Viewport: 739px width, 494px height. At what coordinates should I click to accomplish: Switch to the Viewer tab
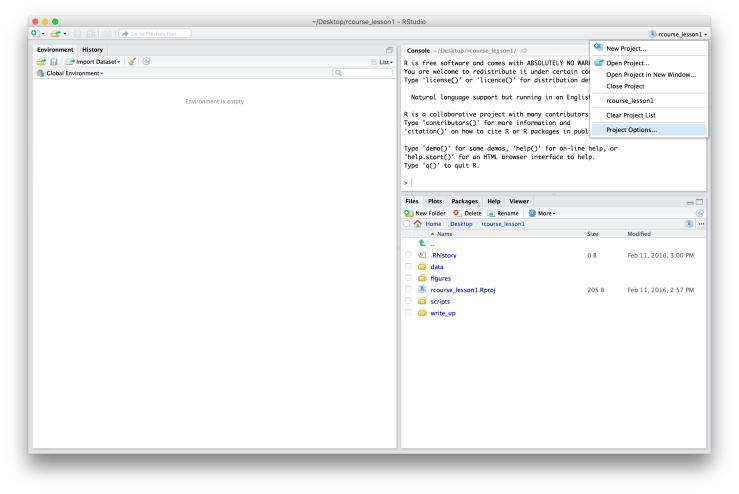click(519, 201)
